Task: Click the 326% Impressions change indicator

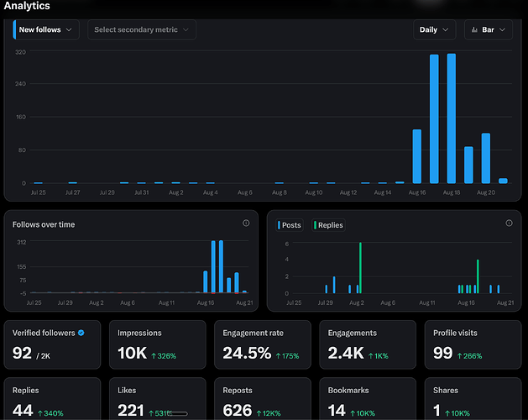Action: click(x=164, y=356)
